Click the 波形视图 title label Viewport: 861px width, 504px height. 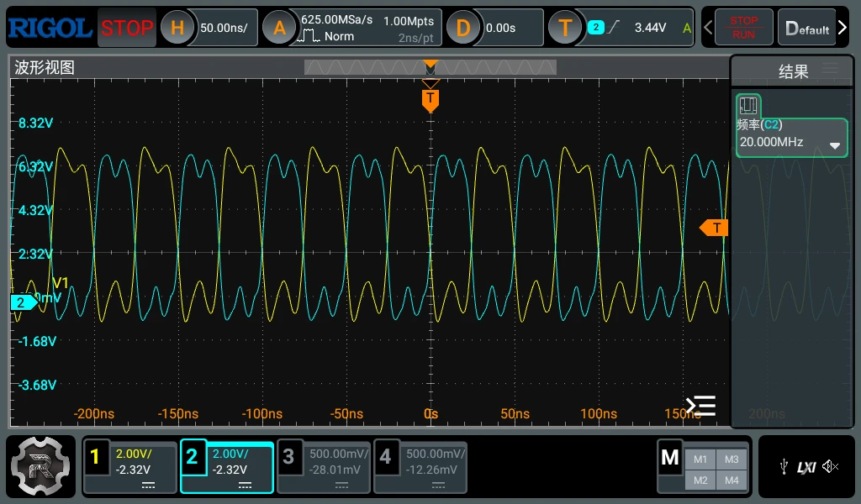tap(45, 67)
